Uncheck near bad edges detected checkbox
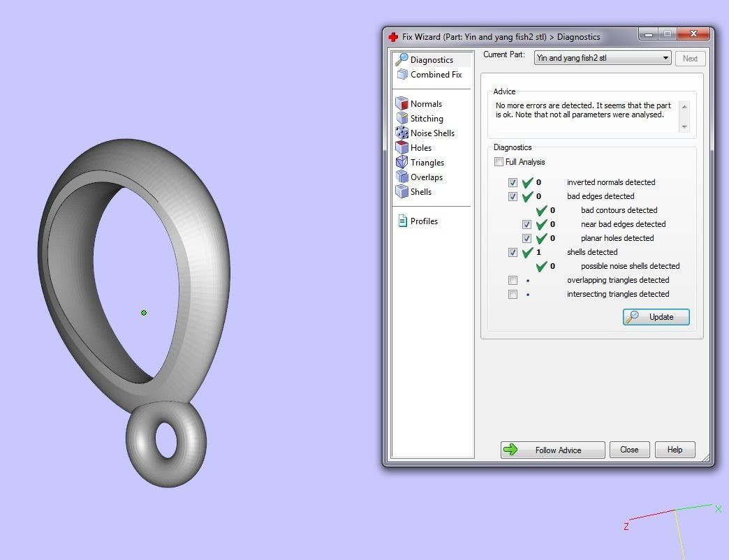 click(526, 224)
